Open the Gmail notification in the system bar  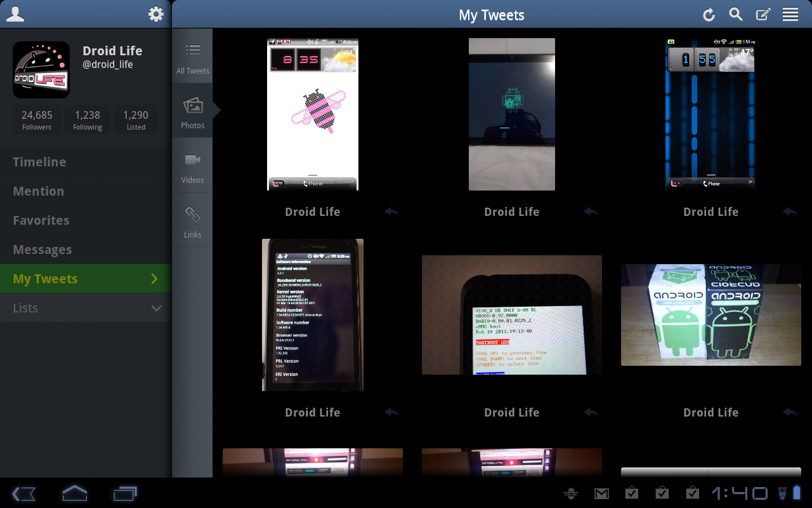pos(601,493)
